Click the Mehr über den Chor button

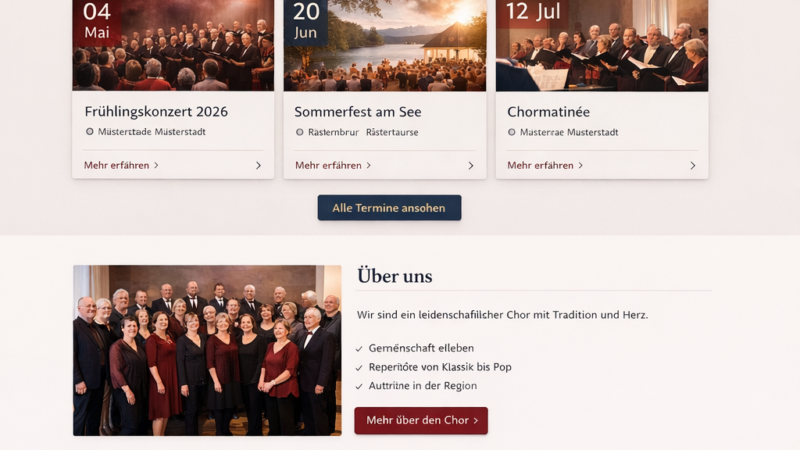pyautogui.click(x=421, y=421)
